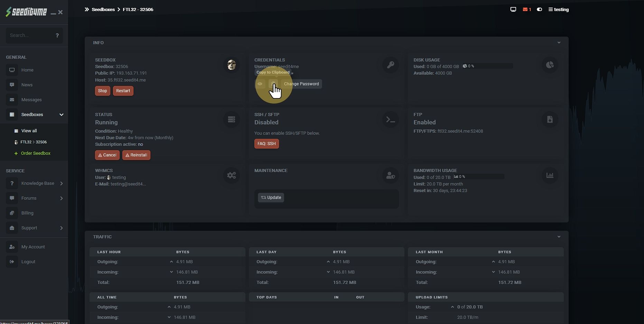644x324 pixels.
Task: Restart the seedbox
Action: (x=123, y=91)
